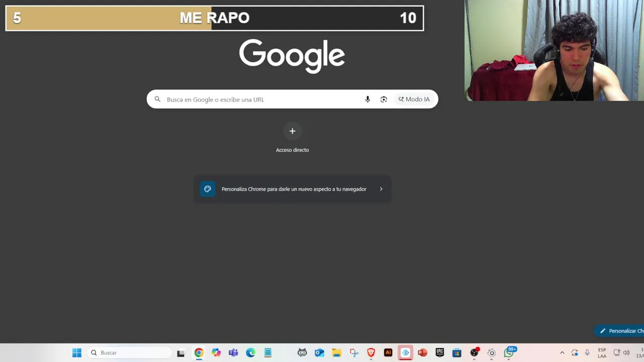Click the sync icon in system tray
Image resolution: width=644 pixels, height=362 pixels.
pos(575,353)
